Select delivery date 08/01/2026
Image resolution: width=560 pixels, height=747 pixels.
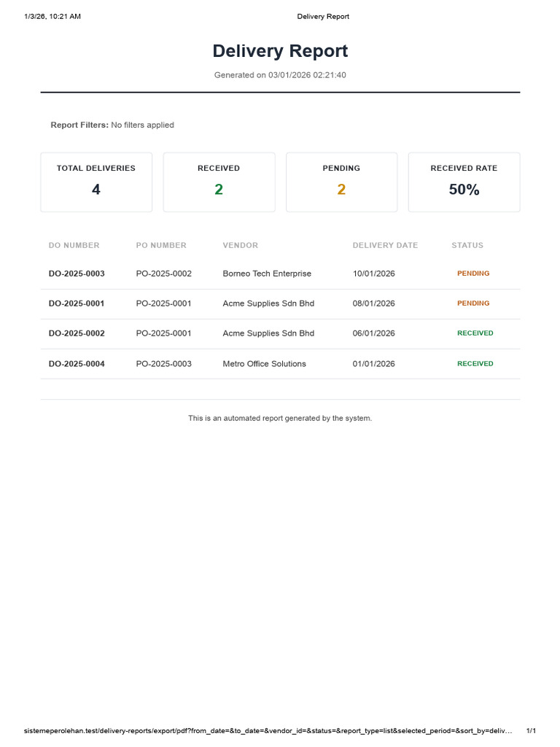pyautogui.click(x=374, y=303)
